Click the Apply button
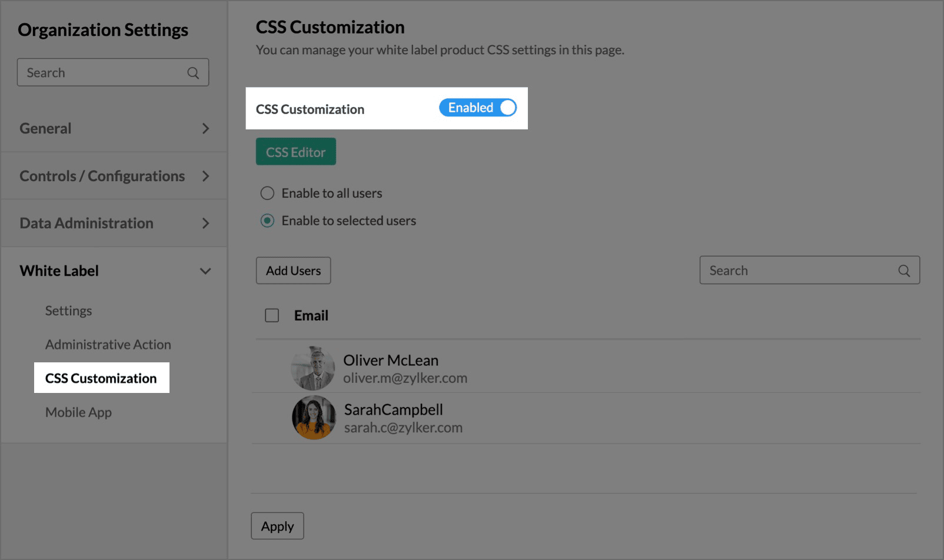 [277, 526]
